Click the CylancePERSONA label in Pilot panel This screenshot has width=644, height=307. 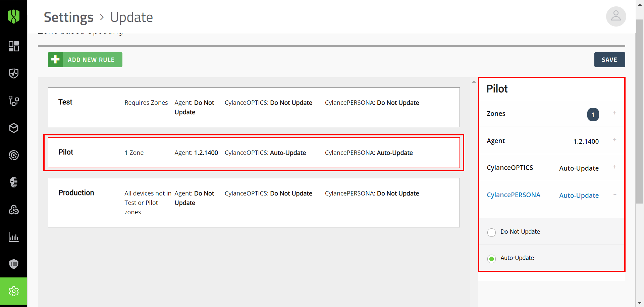(x=514, y=195)
